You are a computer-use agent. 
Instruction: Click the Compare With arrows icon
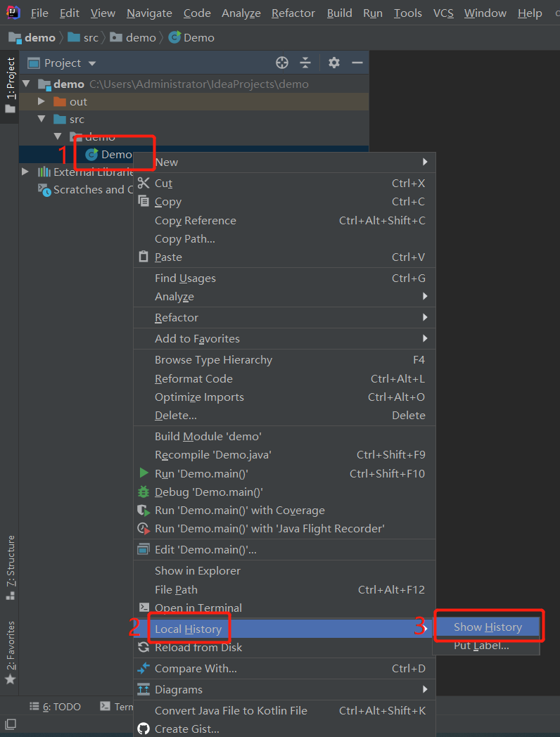144,668
